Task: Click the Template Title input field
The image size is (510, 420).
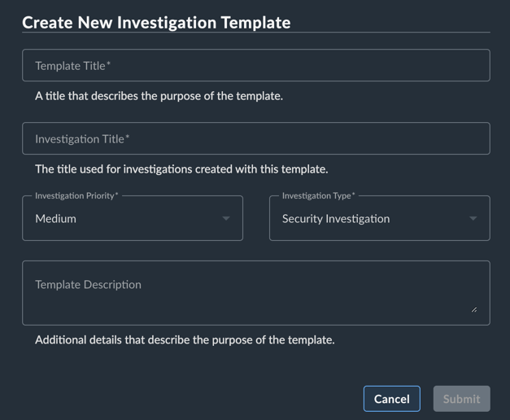Action: (x=256, y=65)
